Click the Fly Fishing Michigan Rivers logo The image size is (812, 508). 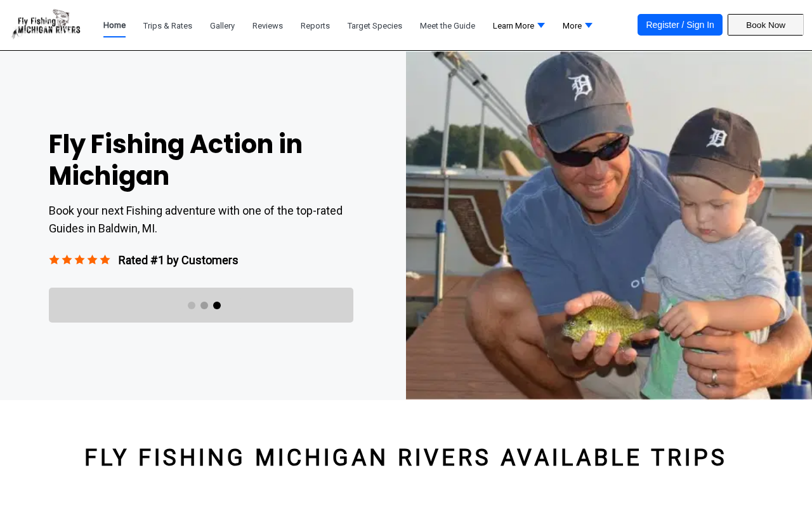(x=46, y=24)
